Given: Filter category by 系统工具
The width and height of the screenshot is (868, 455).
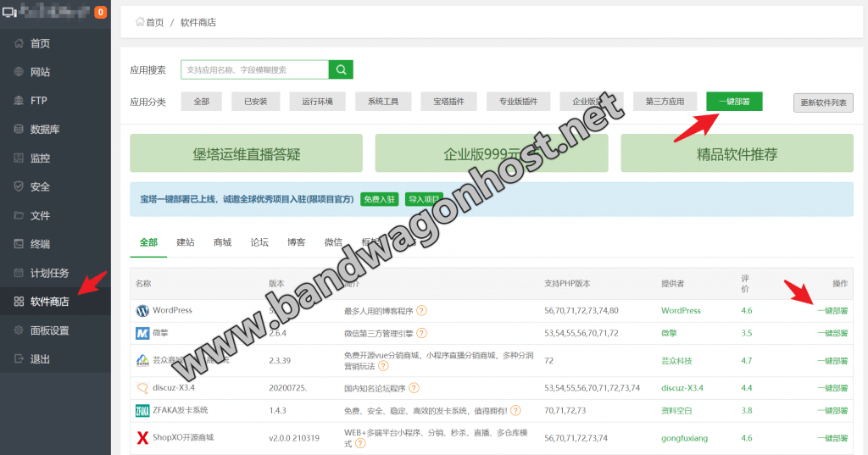Looking at the screenshot, I should [x=383, y=102].
